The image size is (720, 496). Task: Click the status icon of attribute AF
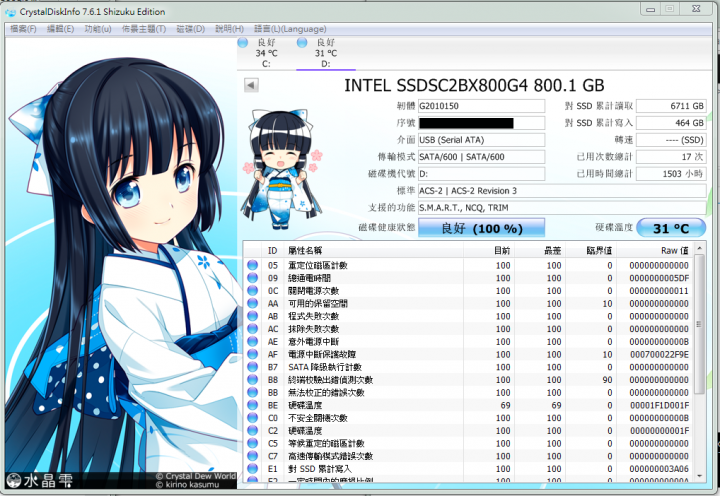pyautogui.click(x=253, y=354)
